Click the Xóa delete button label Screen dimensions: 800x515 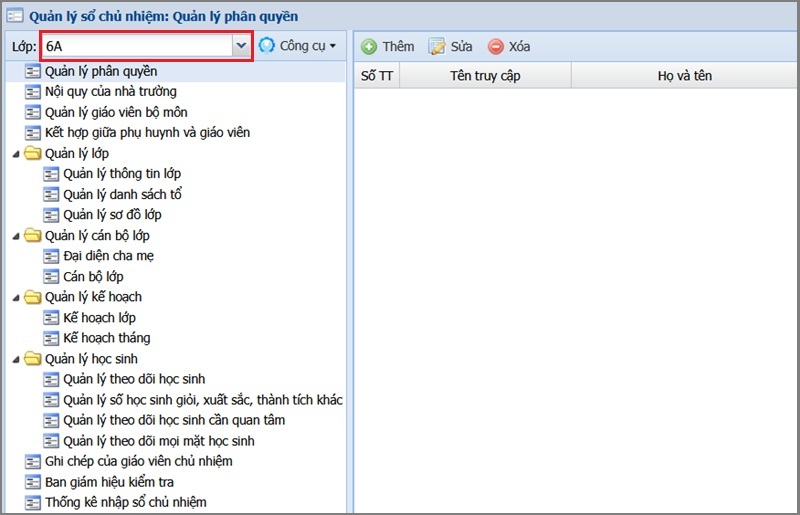(519, 46)
